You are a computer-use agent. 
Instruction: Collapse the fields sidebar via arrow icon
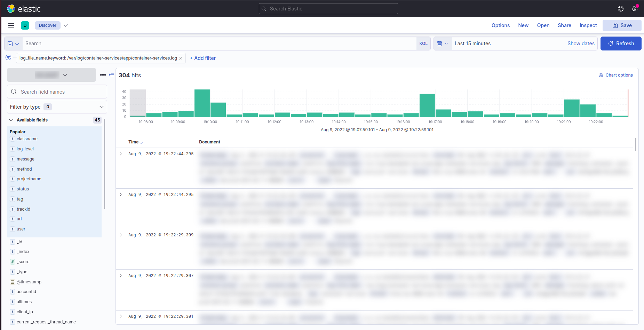click(111, 75)
